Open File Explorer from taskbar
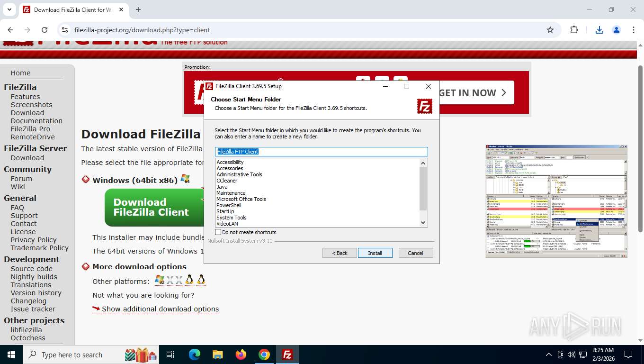The width and height of the screenshot is (644, 364). click(217, 355)
